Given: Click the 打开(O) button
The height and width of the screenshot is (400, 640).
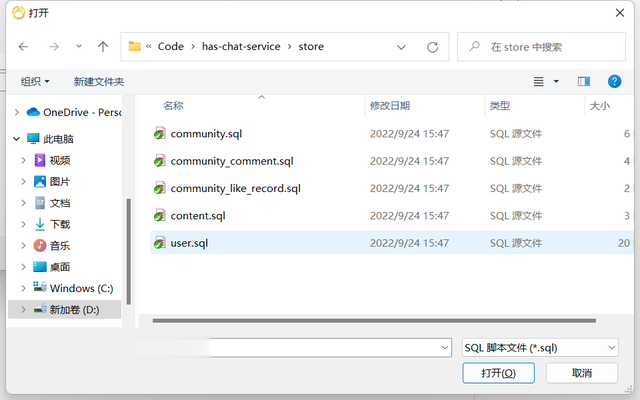Looking at the screenshot, I should click(x=498, y=373).
